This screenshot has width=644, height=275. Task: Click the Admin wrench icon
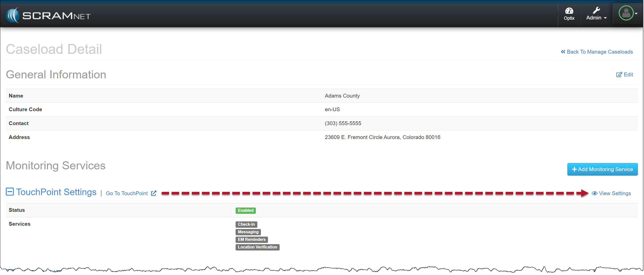click(596, 10)
